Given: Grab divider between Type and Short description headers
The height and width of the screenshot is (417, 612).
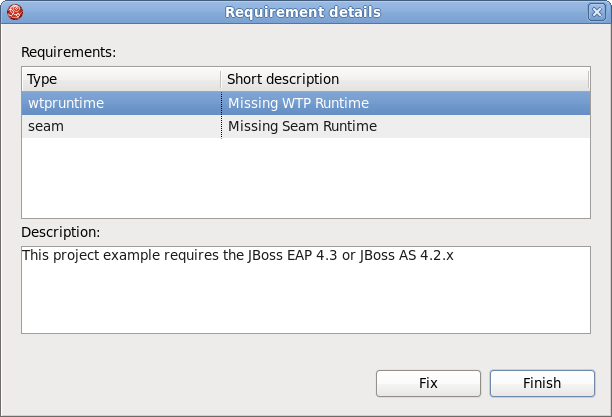Looking at the screenshot, I should pos(221,79).
